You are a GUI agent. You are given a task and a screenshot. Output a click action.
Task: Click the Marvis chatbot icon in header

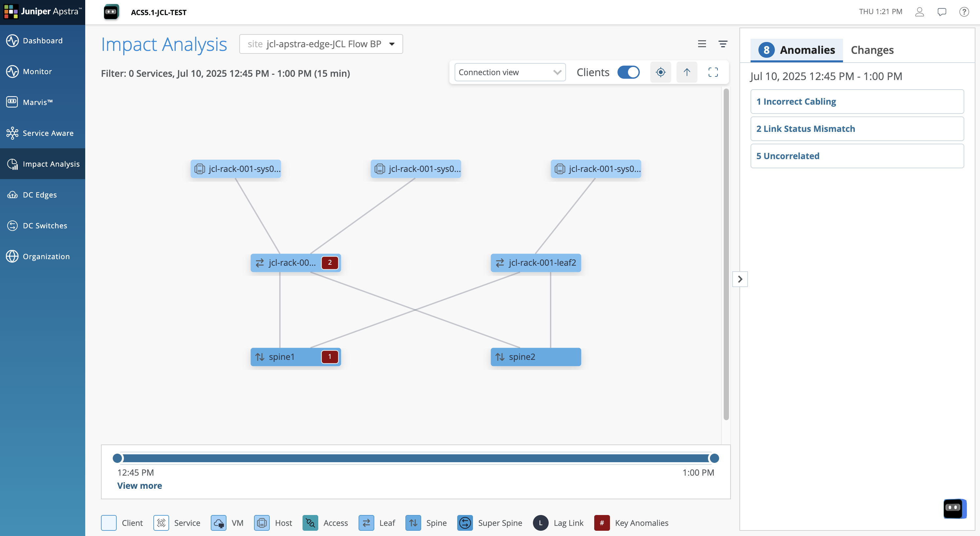point(111,12)
